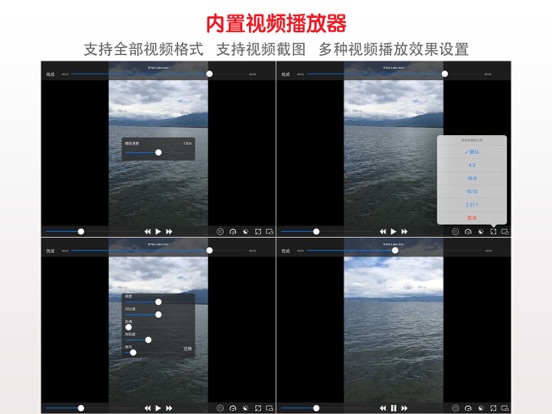Play video in the image-adjustment player

pyautogui.click(x=158, y=408)
